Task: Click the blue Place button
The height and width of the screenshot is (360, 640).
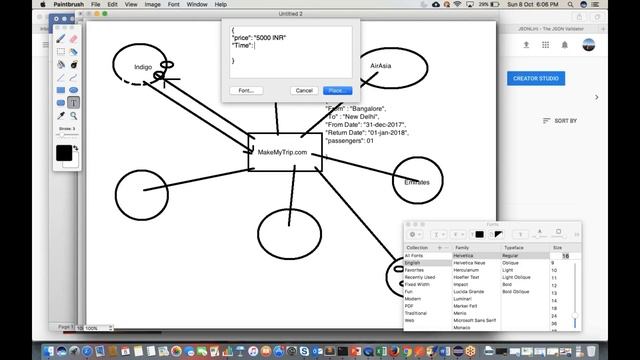Action: 338,91
